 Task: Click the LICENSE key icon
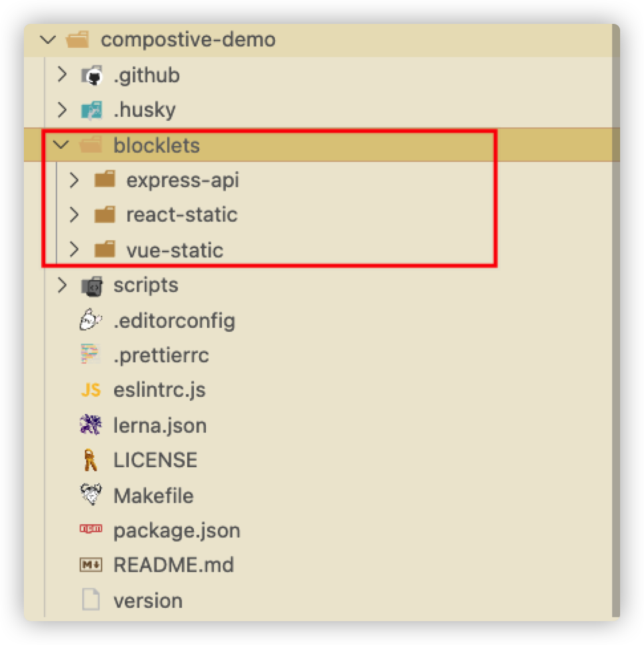point(90,460)
